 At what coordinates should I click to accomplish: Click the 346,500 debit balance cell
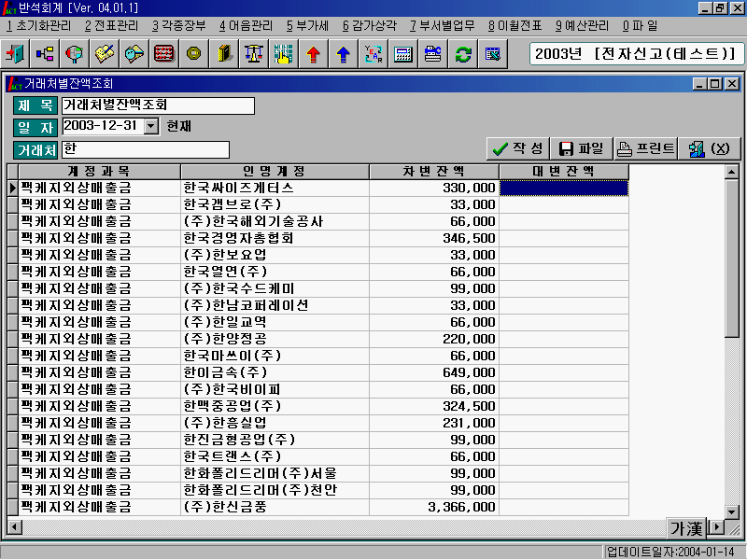pos(434,238)
